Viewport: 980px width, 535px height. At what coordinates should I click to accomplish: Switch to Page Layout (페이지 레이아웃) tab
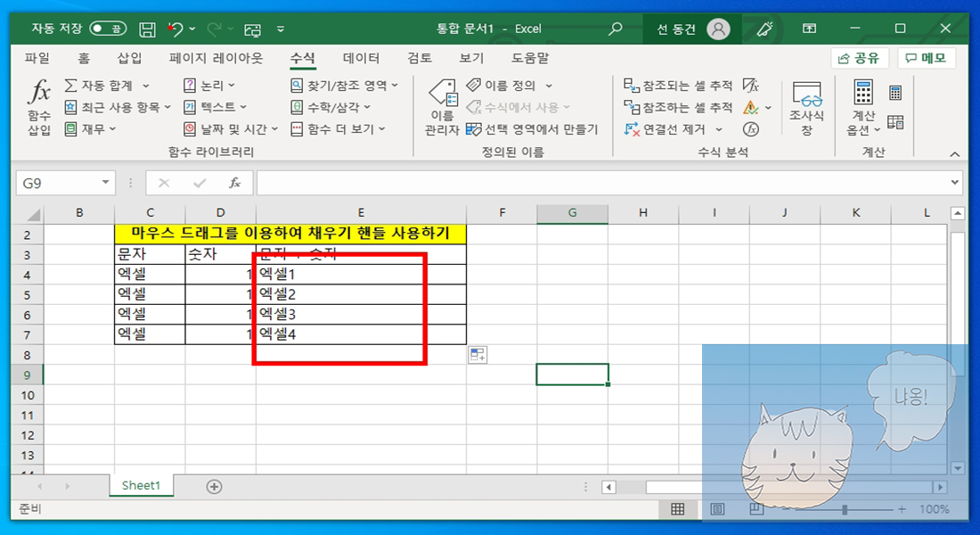[216, 58]
